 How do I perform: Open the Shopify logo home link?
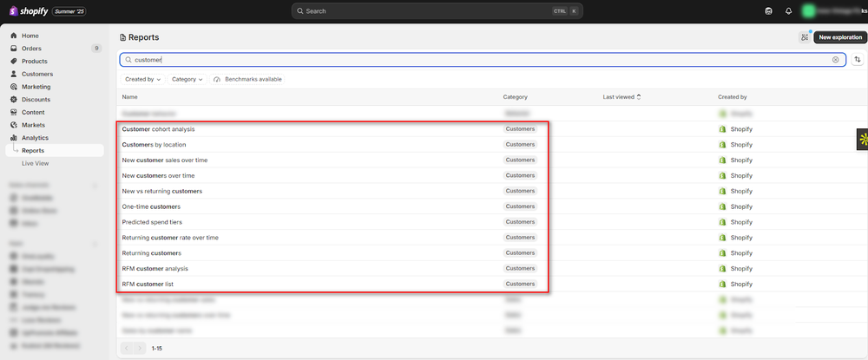pyautogui.click(x=28, y=10)
